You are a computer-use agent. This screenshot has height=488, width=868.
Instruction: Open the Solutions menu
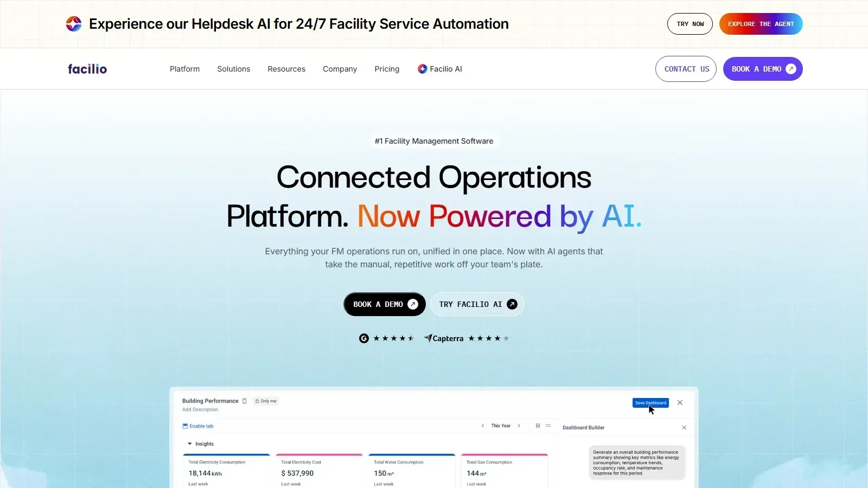coord(234,69)
